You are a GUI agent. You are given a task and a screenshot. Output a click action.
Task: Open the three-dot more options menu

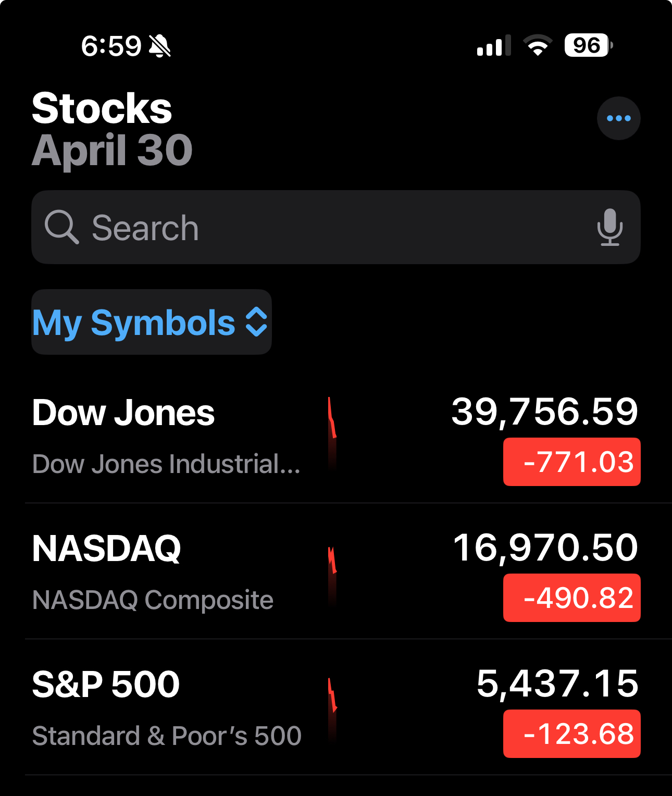pos(618,118)
